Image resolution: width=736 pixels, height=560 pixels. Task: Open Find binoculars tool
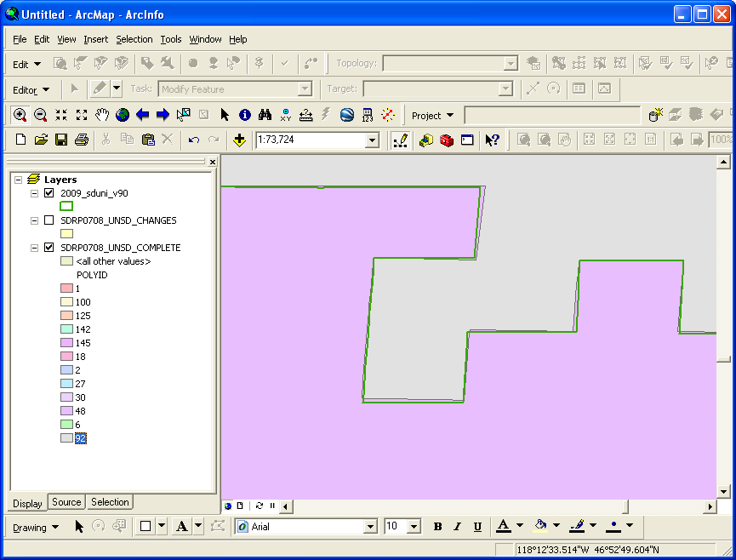[265, 115]
